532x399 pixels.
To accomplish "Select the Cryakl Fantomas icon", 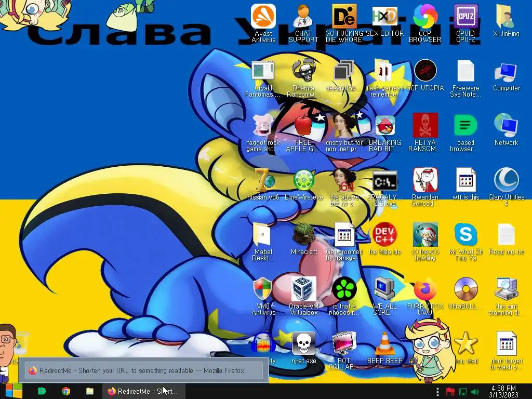I will point(263,71).
